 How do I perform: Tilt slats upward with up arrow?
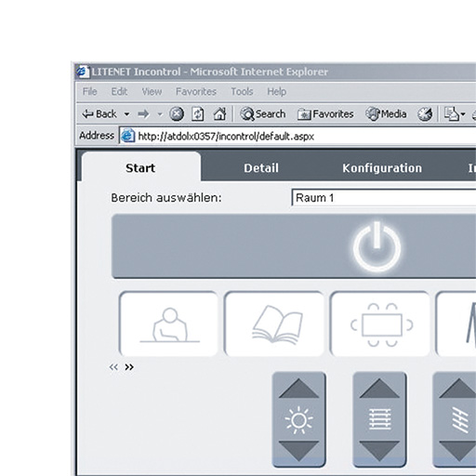coord(457,389)
